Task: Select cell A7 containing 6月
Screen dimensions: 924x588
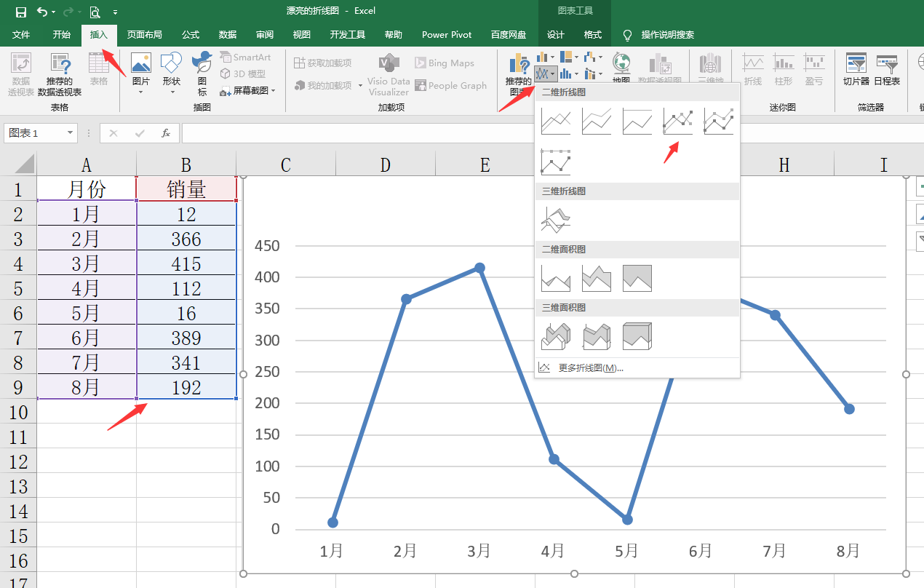Action: (x=86, y=338)
